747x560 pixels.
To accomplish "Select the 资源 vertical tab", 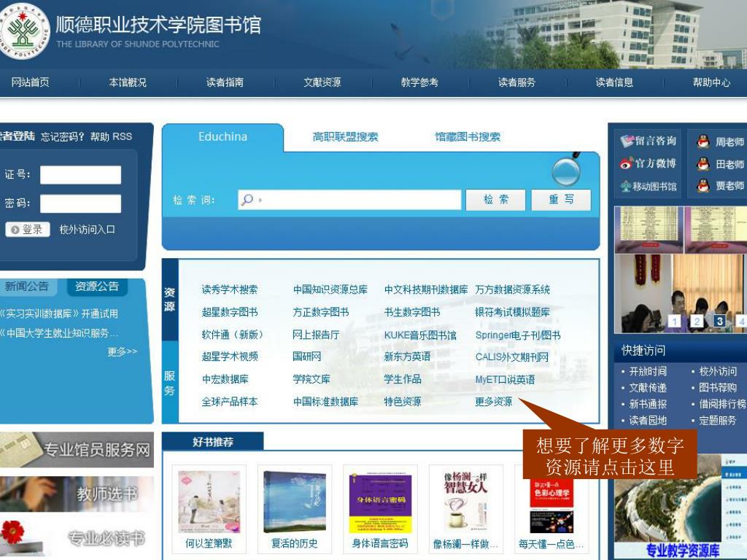I will click(x=169, y=299).
